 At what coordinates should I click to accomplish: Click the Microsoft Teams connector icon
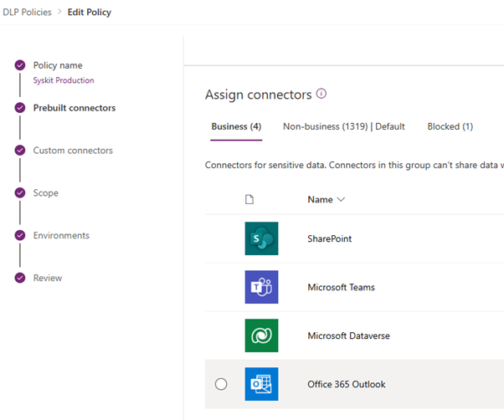(261, 287)
